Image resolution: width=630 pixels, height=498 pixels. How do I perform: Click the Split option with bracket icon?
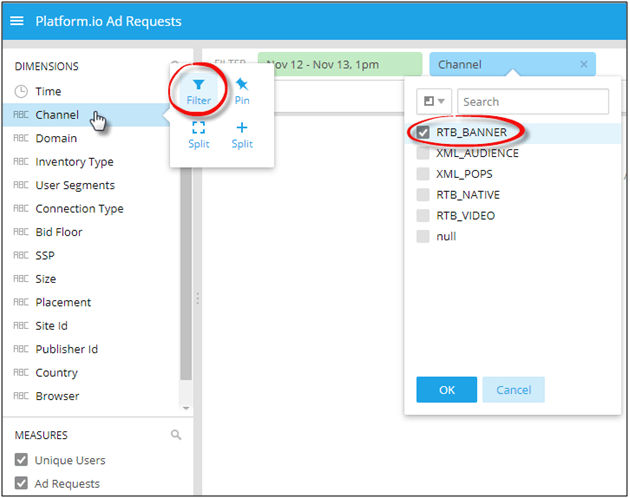(198, 135)
